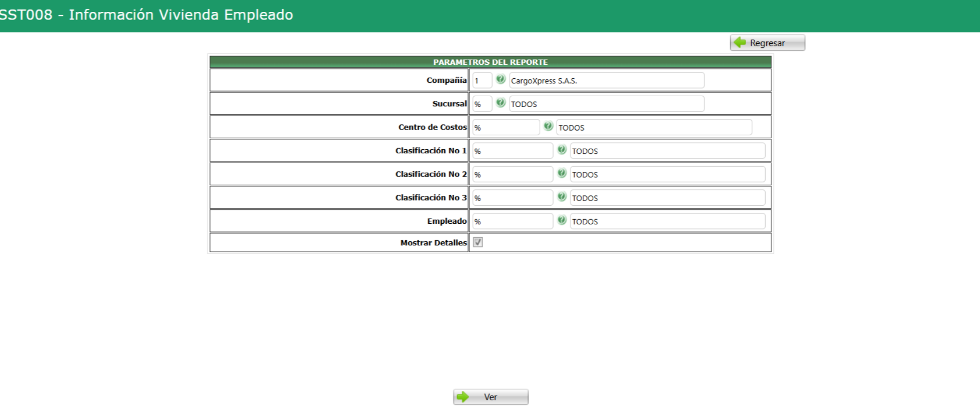Click the Clasificación No 2 label

tap(431, 174)
